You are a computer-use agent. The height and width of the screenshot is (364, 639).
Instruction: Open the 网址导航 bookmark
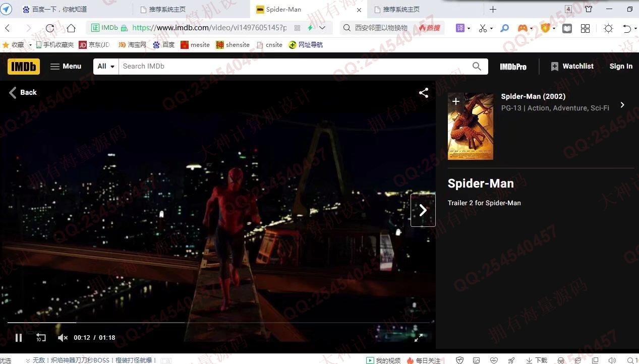(306, 45)
